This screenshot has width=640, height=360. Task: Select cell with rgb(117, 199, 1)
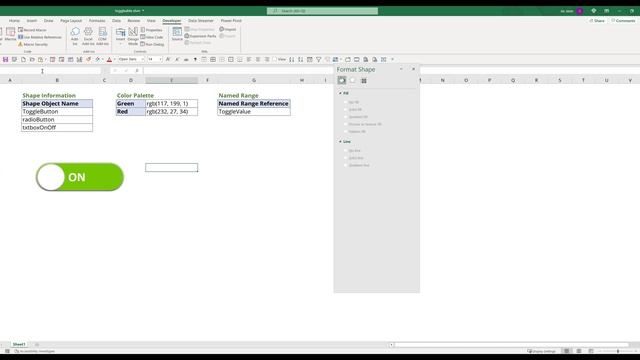click(171, 104)
